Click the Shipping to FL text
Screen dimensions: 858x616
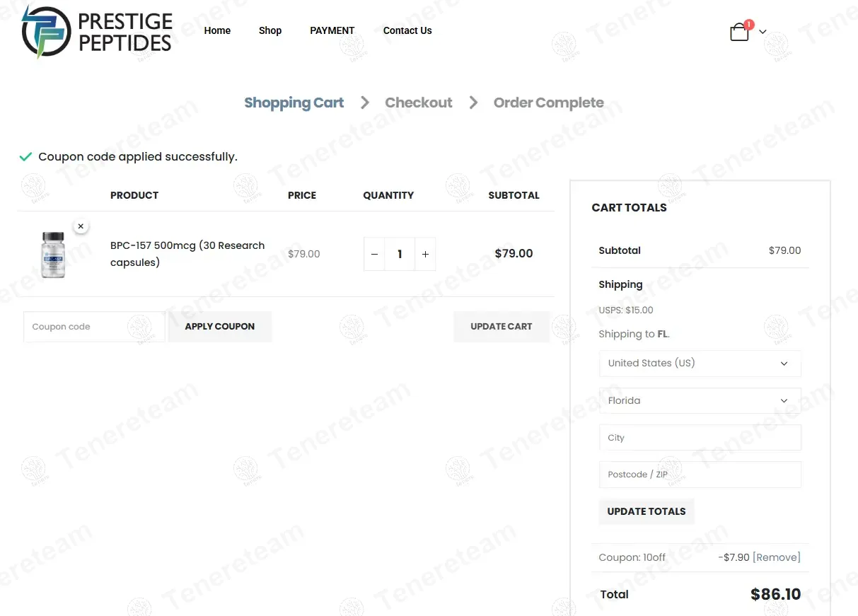[x=634, y=335]
